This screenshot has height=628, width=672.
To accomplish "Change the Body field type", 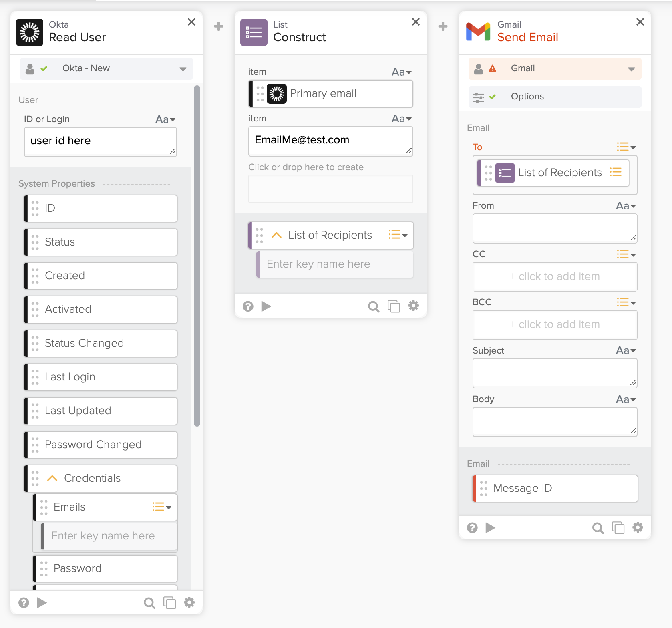I will (x=626, y=399).
